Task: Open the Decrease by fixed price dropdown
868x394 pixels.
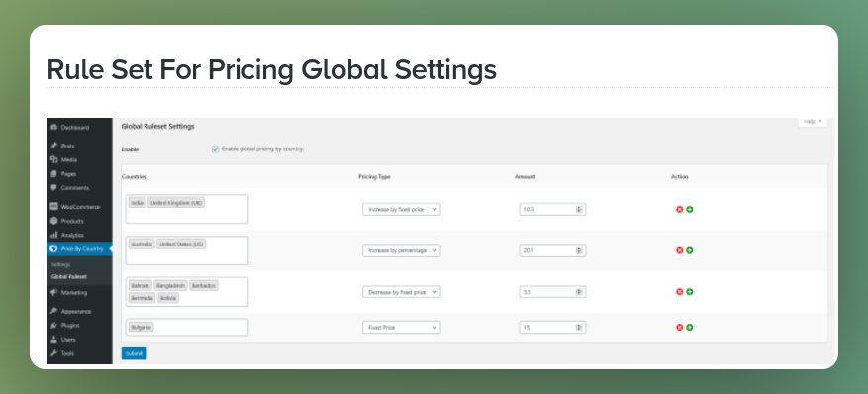Action: coord(402,292)
